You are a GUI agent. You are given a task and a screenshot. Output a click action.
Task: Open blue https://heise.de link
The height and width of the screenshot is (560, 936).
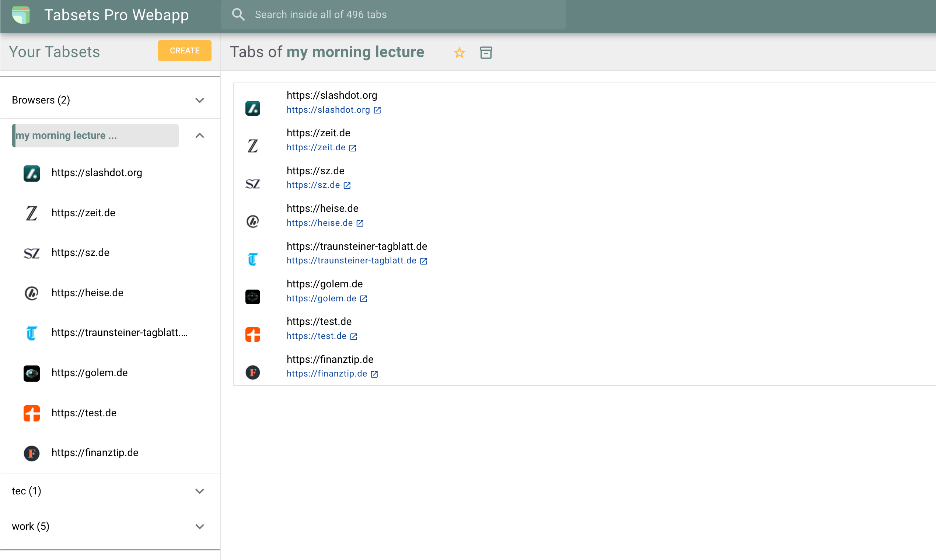319,223
